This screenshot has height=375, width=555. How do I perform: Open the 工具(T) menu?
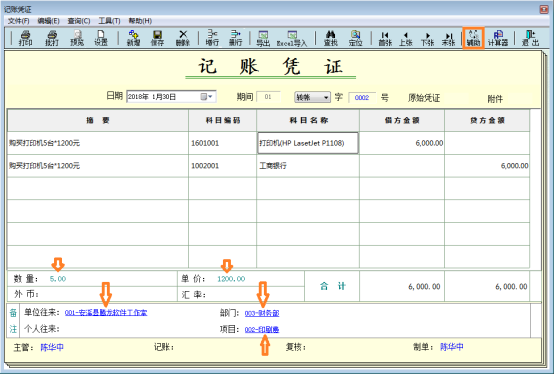pyautogui.click(x=109, y=21)
